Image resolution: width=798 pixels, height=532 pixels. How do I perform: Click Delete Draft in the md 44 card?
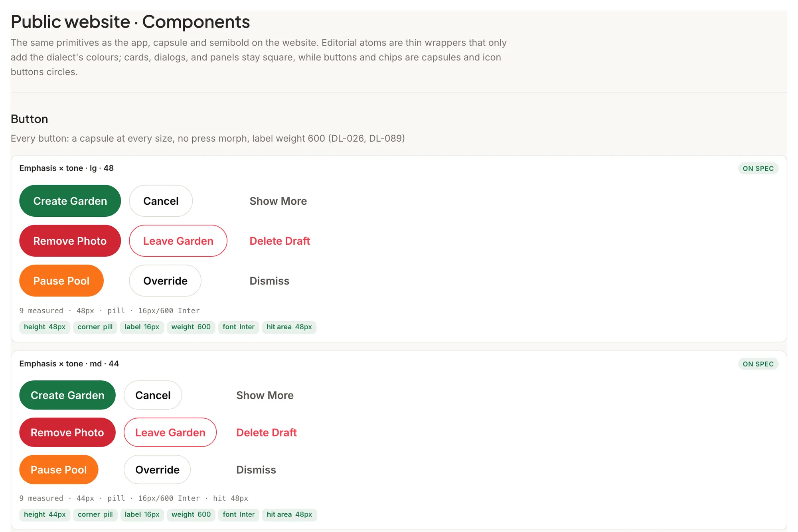pyautogui.click(x=267, y=432)
